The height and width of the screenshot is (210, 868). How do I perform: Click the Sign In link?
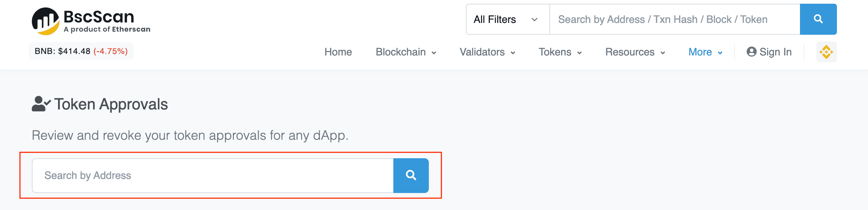pos(769,52)
